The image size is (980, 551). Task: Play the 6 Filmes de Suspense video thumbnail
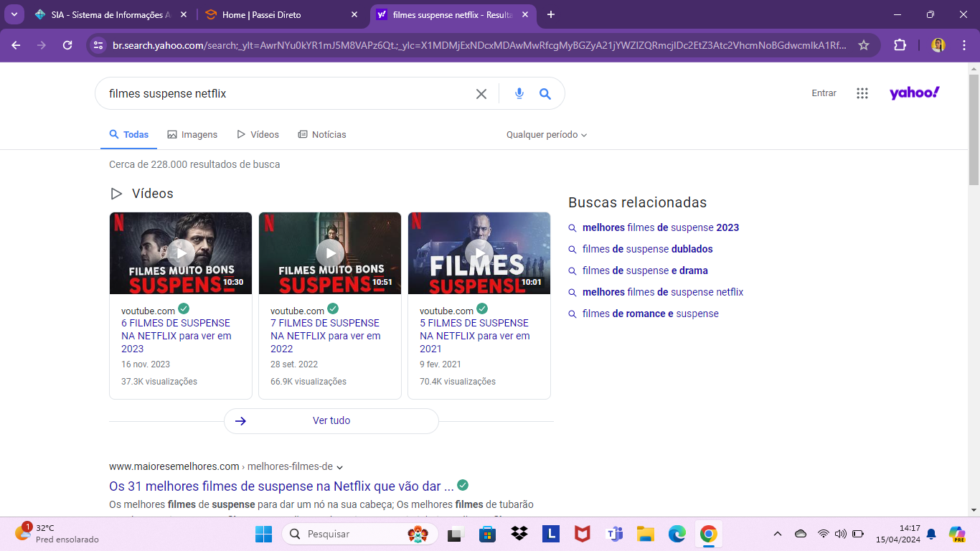(x=181, y=253)
